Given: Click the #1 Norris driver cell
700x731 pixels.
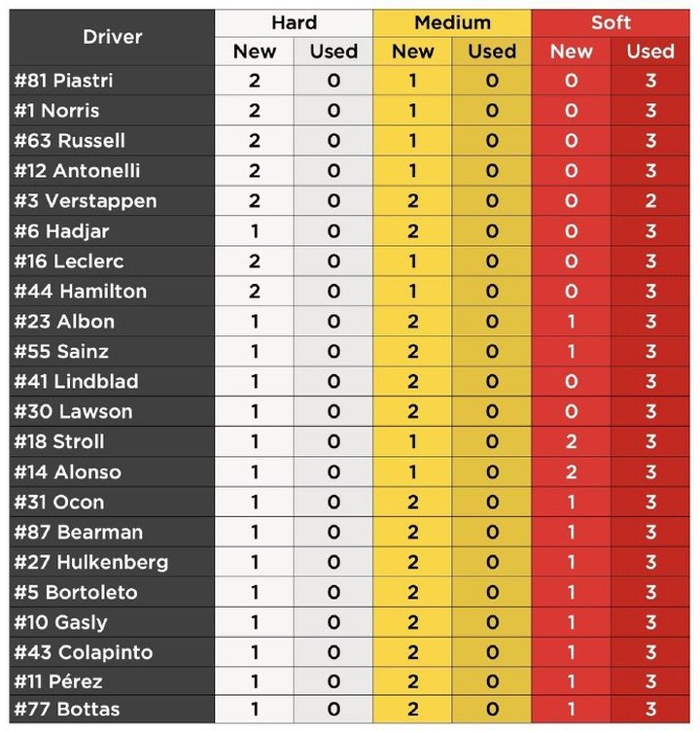Looking at the screenshot, I should tap(112, 111).
